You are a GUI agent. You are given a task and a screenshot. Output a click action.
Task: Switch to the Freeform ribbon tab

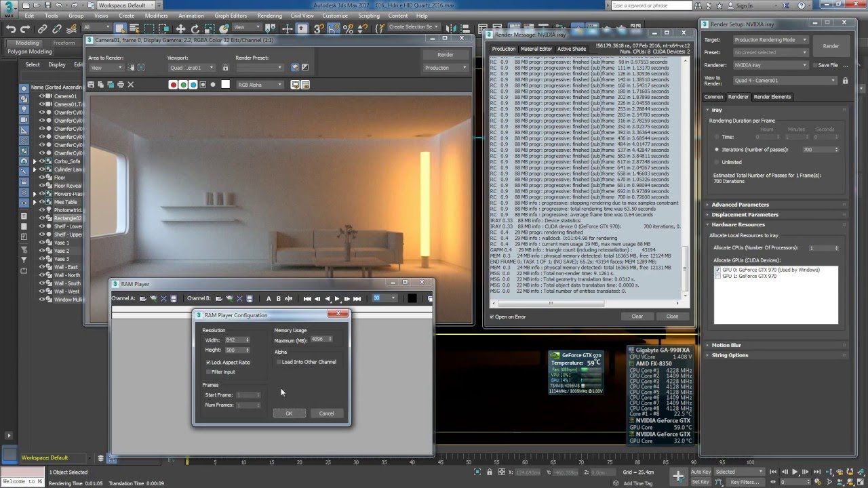coord(64,43)
